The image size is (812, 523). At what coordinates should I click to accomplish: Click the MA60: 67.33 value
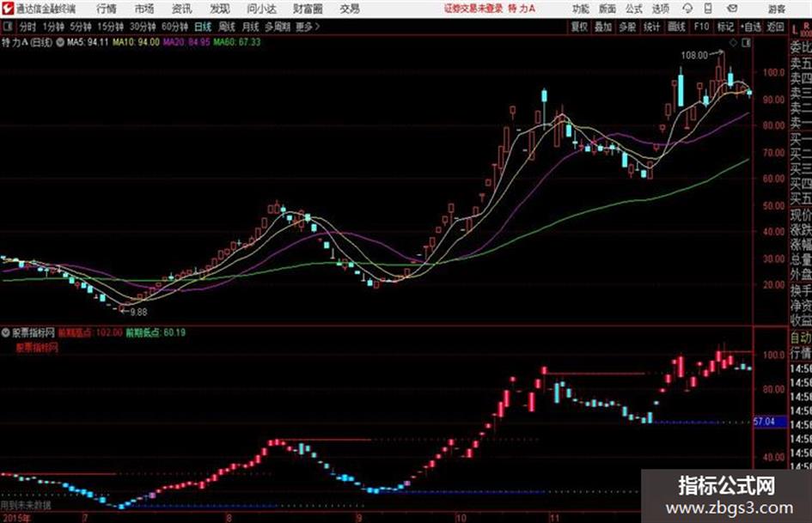pos(237,42)
